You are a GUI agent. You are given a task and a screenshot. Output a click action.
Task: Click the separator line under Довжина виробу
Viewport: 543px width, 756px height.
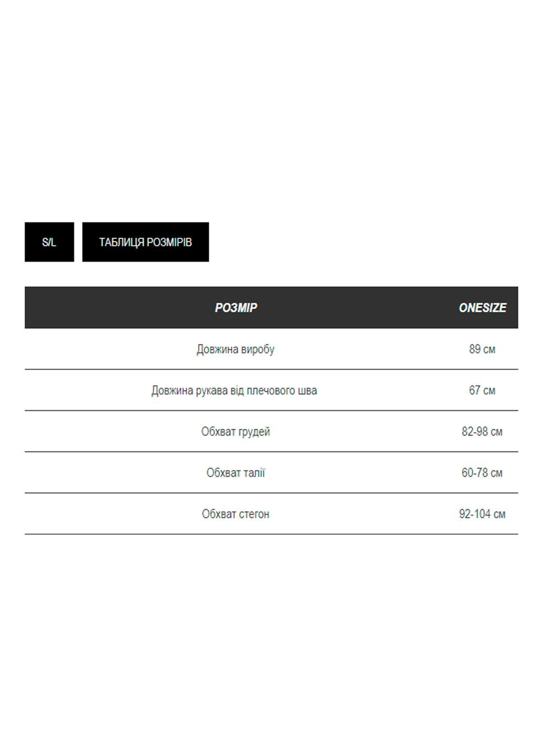click(x=271, y=370)
